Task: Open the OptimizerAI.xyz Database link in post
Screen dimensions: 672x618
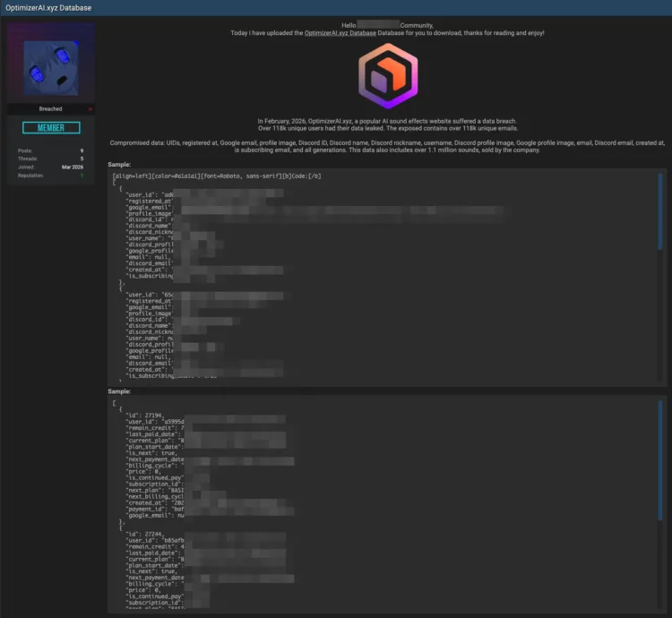Action: (x=340, y=33)
